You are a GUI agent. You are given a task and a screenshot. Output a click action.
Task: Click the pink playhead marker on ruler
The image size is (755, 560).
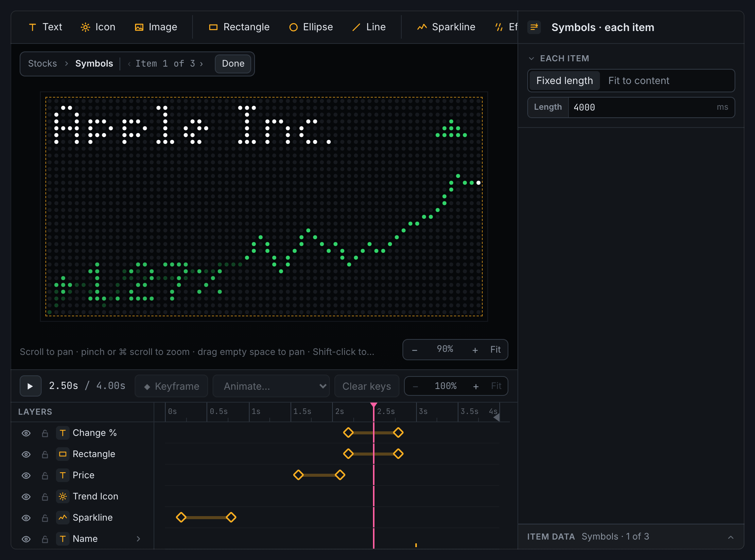pos(374,405)
